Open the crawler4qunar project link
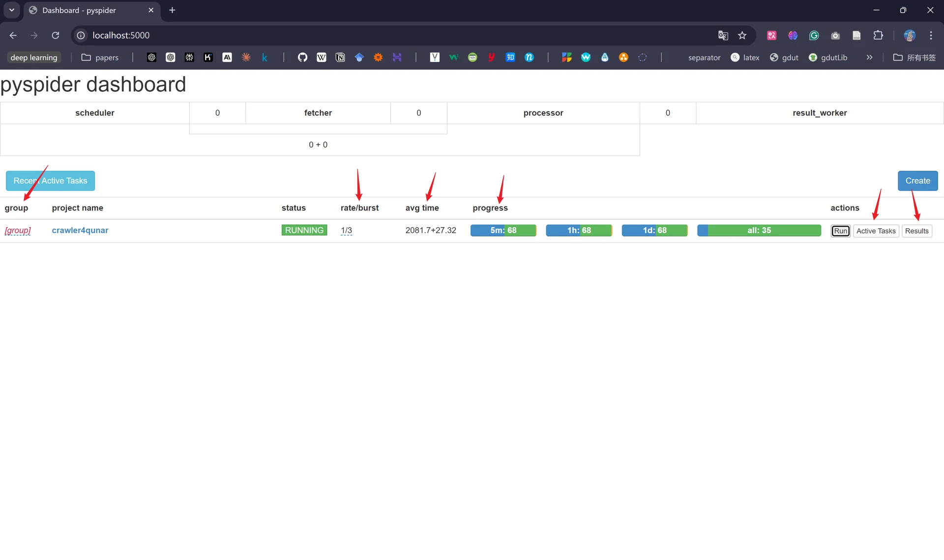Image resolution: width=944 pixels, height=560 pixels. 80,230
